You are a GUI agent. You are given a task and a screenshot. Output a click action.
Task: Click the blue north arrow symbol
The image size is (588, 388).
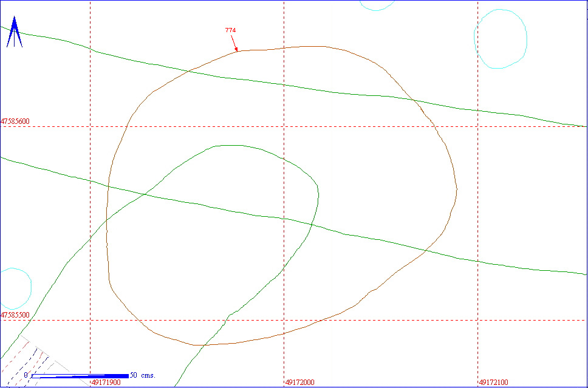click(x=14, y=32)
